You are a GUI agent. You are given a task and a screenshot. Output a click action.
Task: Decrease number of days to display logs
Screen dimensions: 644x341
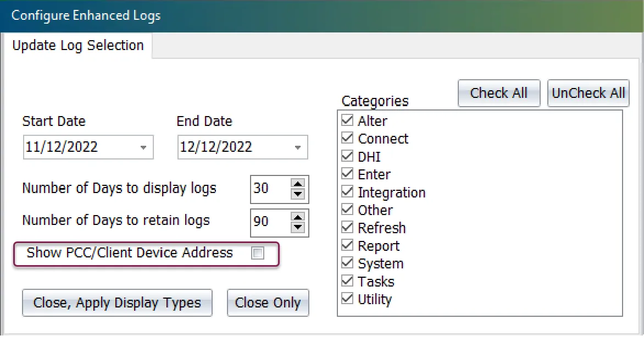click(x=297, y=194)
